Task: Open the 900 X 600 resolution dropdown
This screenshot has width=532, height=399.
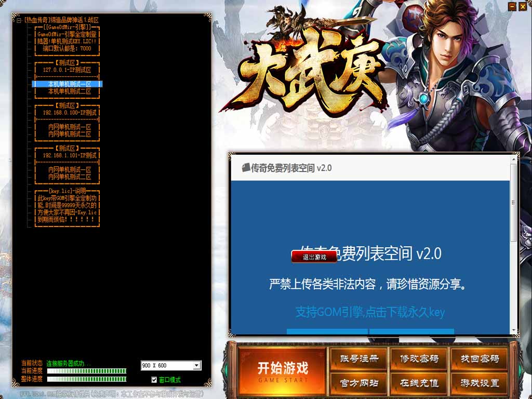Action: [x=196, y=366]
